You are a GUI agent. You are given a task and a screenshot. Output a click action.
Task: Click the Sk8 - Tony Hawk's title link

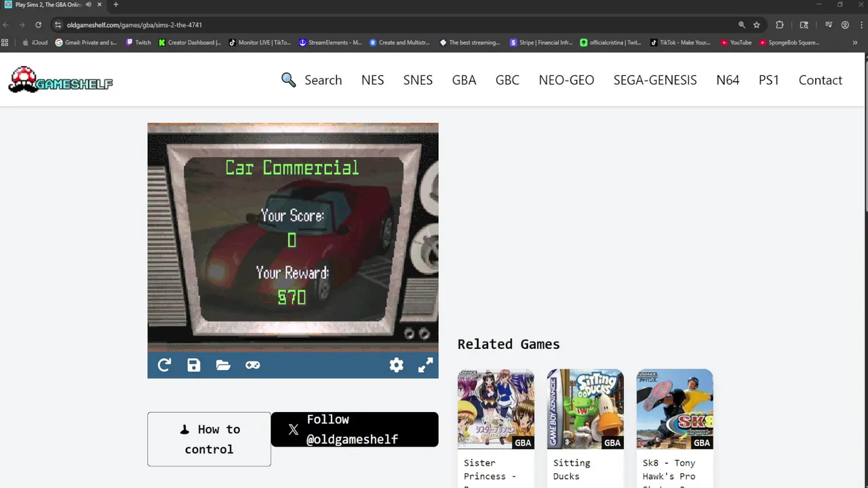point(669,472)
